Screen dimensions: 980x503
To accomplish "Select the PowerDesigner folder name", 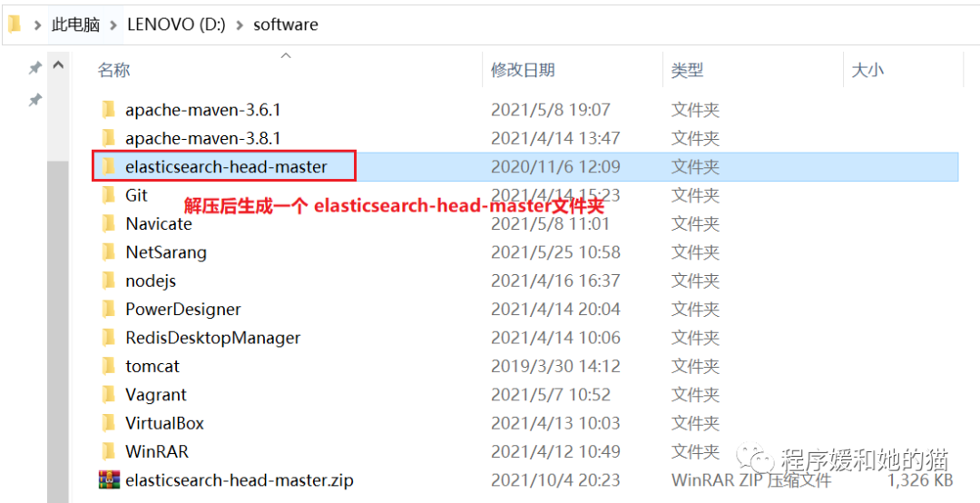I will 183,309.
